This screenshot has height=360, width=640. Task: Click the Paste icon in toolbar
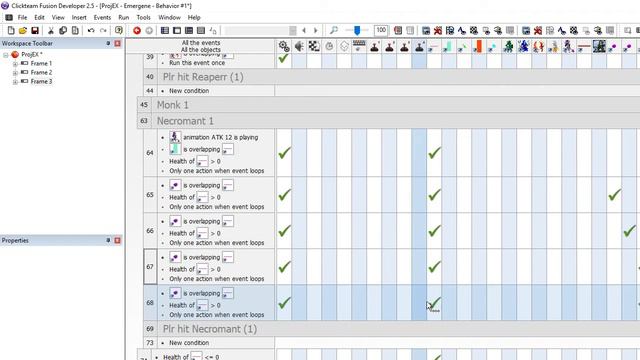(x=75, y=31)
